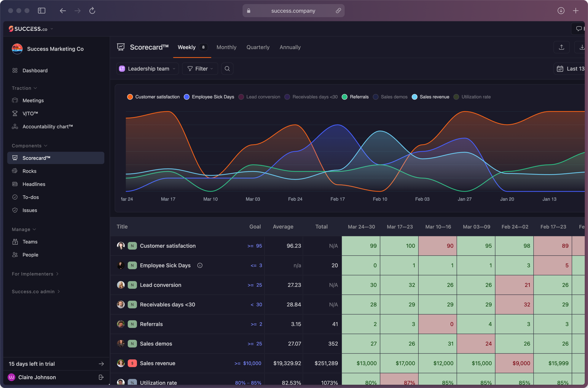Open the Accountability chart™

coord(48,126)
